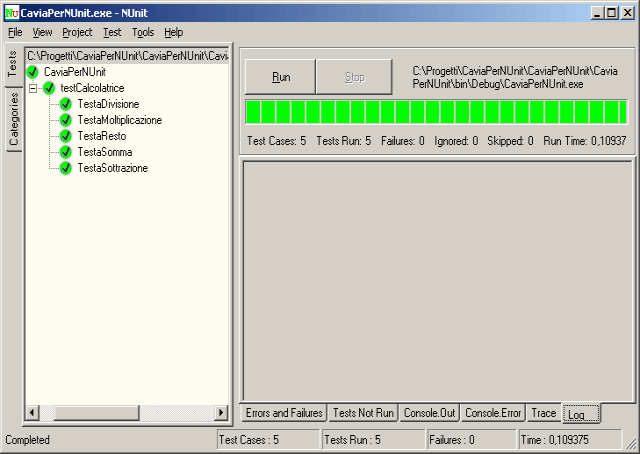Image resolution: width=640 pixels, height=454 pixels.
Task: Maximize the NUnit window
Action: point(611,13)
